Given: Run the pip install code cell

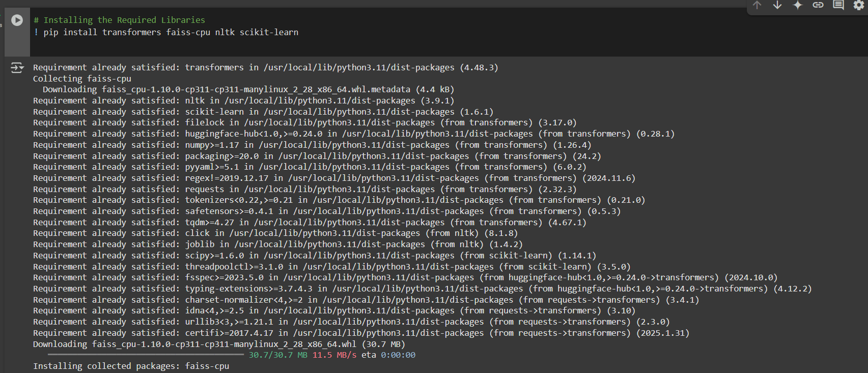Looking at the screenshot, I should tap(17, 20).
